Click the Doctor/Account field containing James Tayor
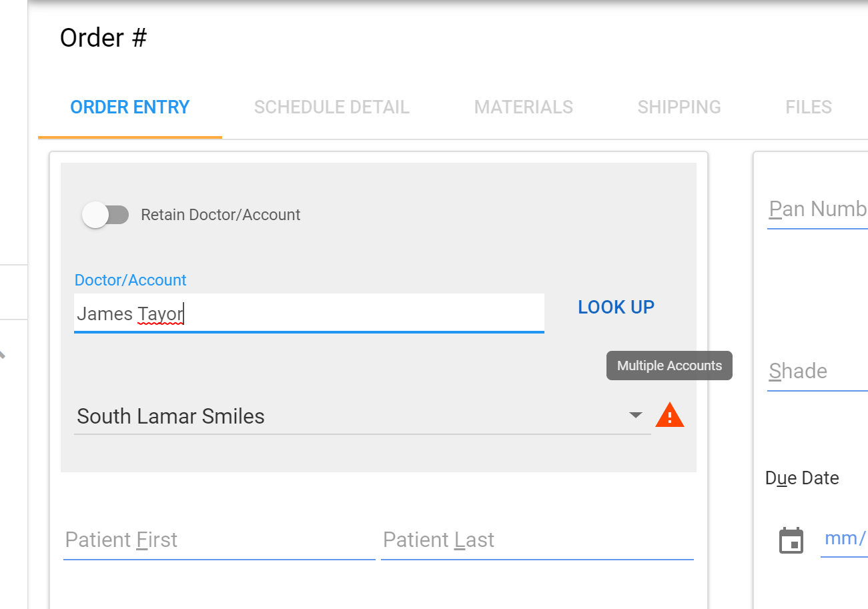The height and width of the screenshot is (609, 868). (308, 313)
